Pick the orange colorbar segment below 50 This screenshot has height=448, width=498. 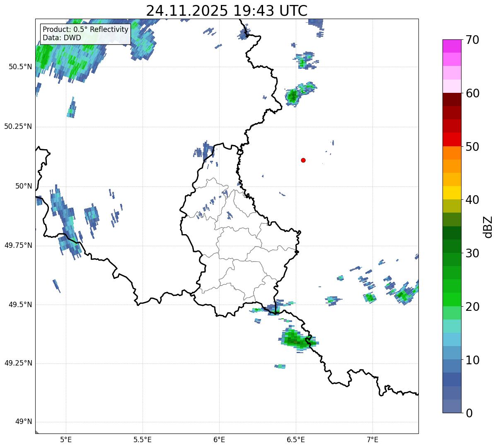coord(452,153)
